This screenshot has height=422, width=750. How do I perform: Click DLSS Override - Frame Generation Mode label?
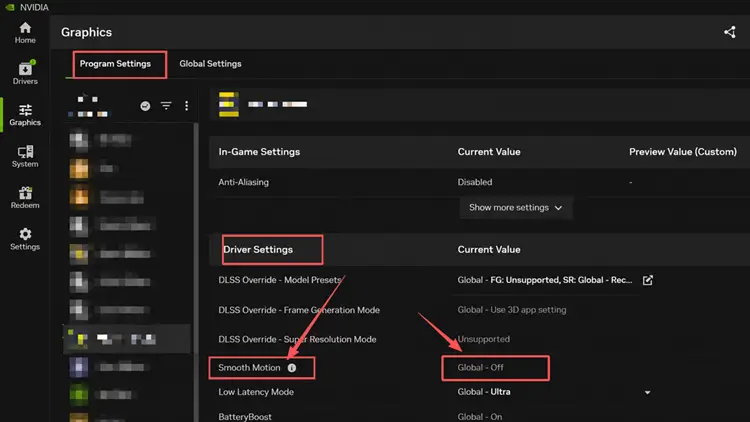[299, 310]
